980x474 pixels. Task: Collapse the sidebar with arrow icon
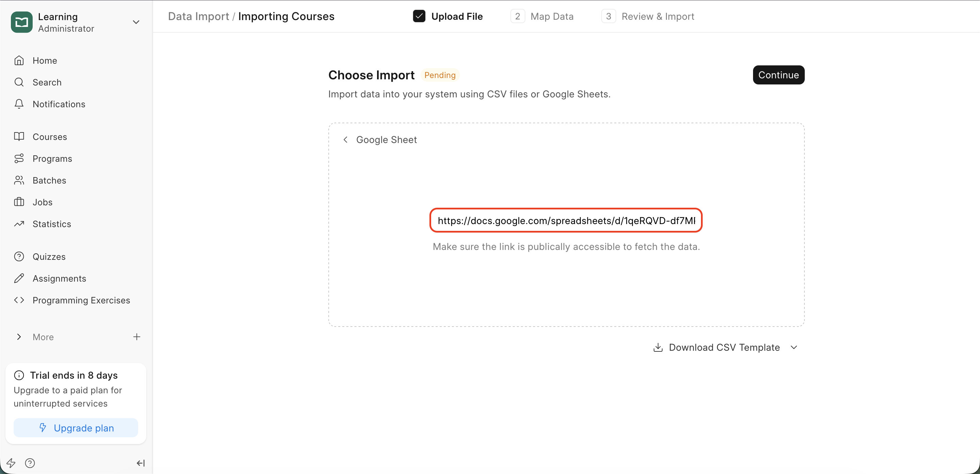pyautogui.click(x=141, y=463)
